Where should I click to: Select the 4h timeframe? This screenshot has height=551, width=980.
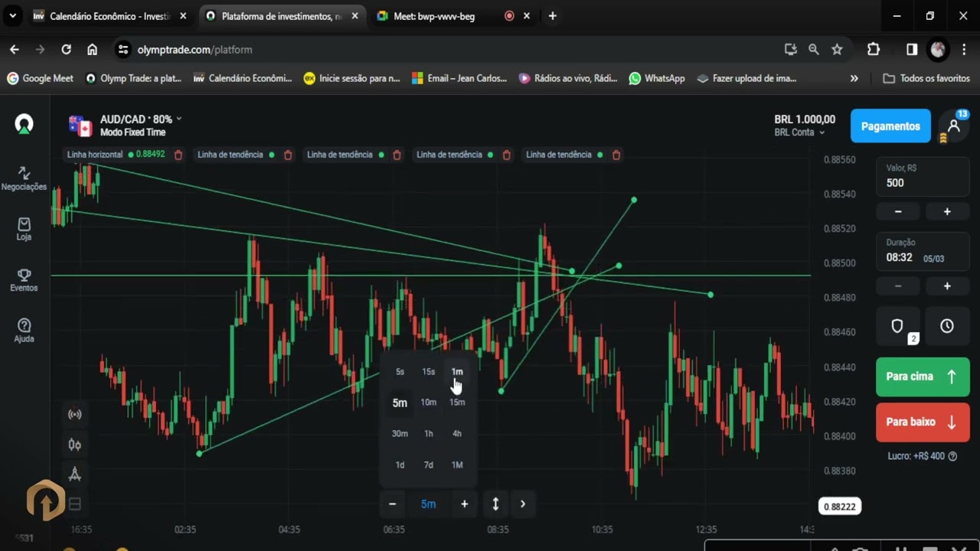coord(457,434)
